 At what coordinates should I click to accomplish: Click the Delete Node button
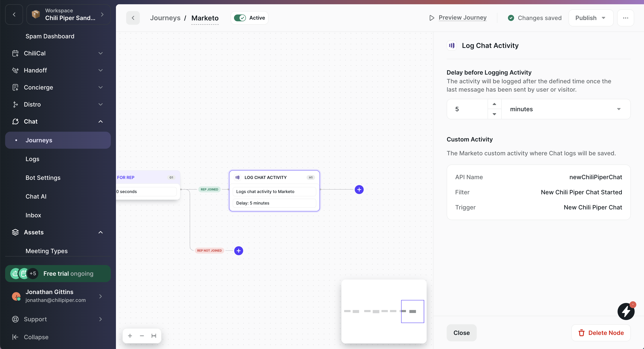pos(601,333)
